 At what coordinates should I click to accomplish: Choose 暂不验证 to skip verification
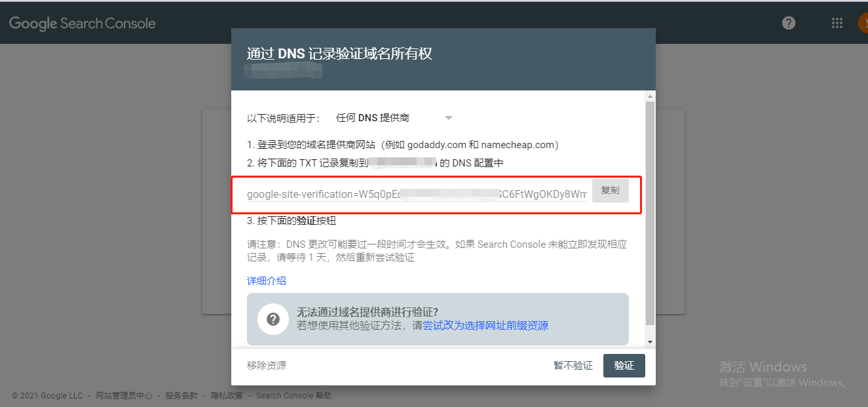pyautogui.click(x=573, y=366)
